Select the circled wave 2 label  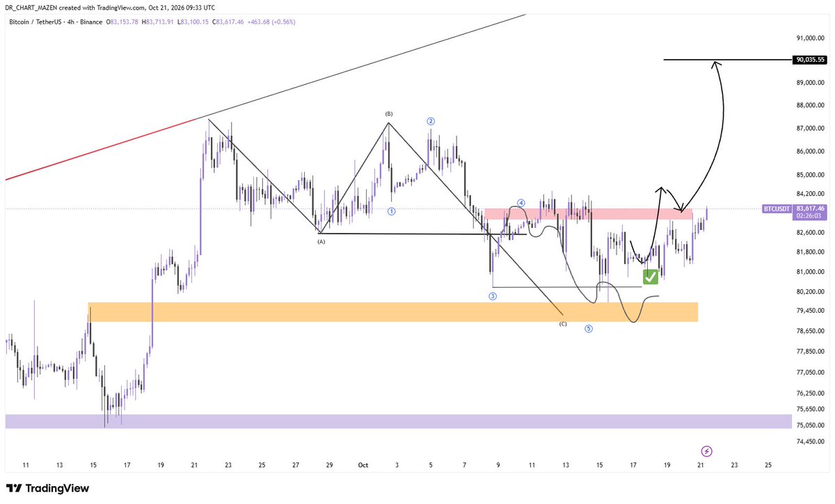[x=431, y=121]
